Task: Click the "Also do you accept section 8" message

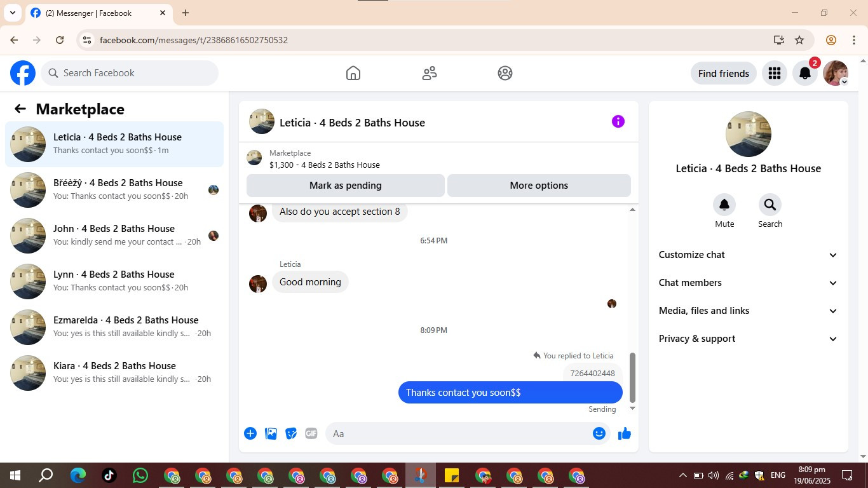Action: [340, 212]
